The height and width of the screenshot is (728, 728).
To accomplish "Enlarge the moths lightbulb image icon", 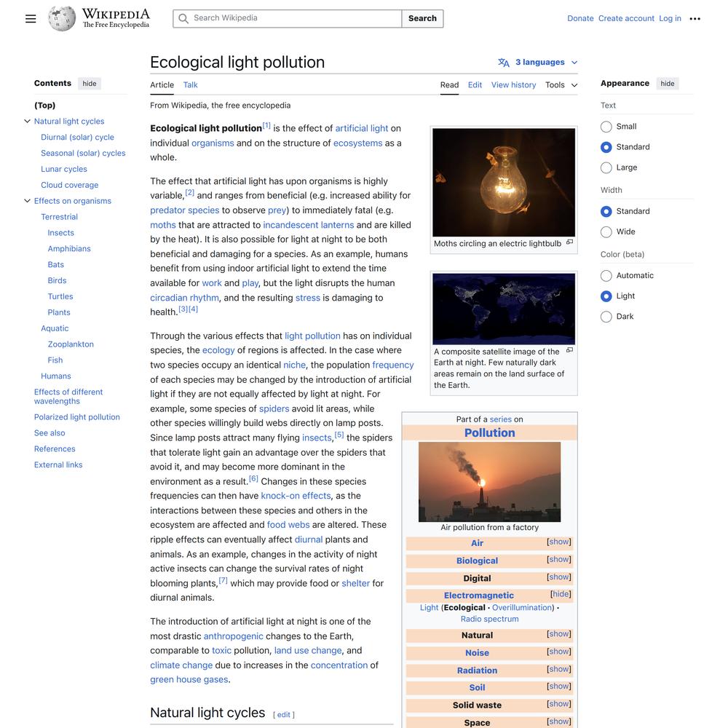I will 570,242.
